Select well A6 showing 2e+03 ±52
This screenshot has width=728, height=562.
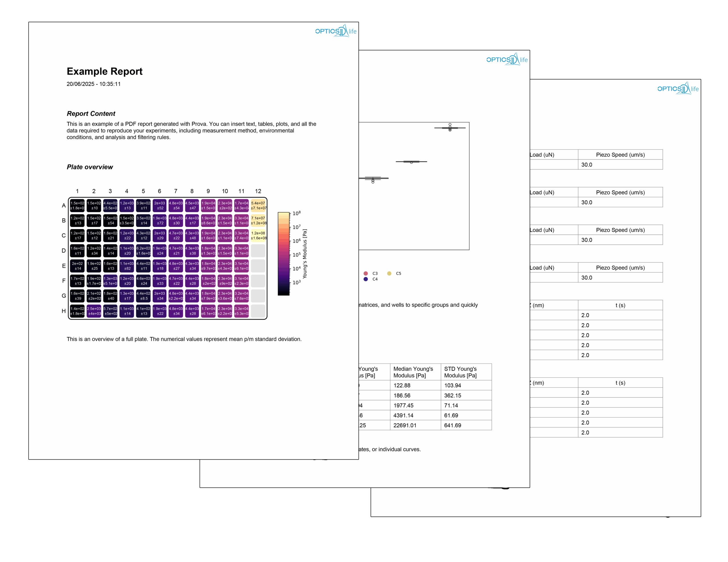coord(160,205)
